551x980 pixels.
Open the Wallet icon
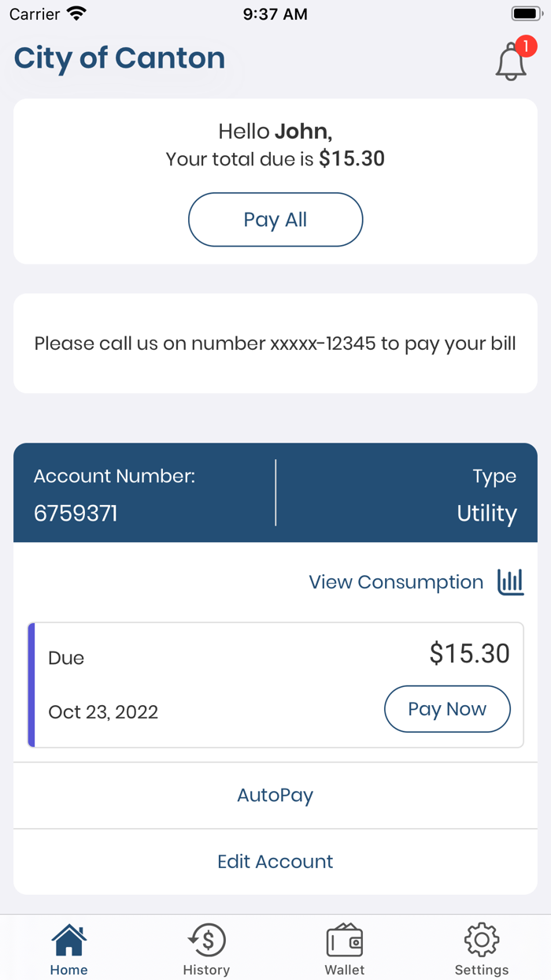click(344, 939)
